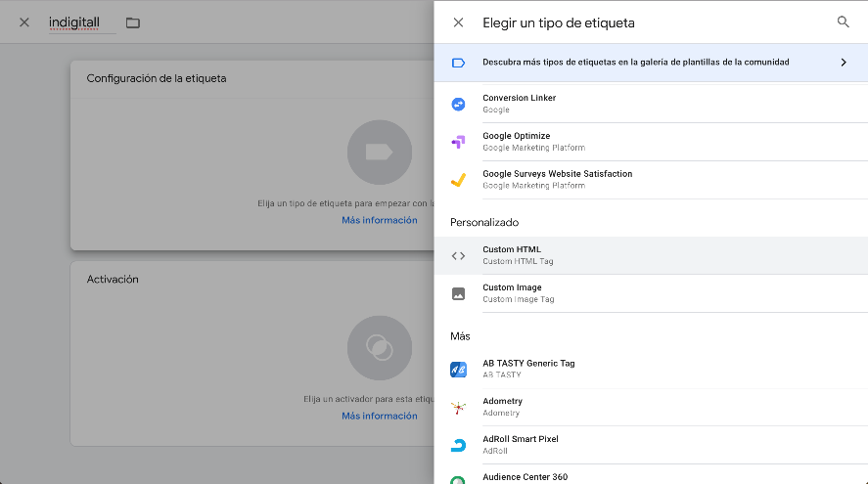This screenshot has width=868, height=484.
Task: Select the Google Optimize purple icon
Action: point(458,142)
